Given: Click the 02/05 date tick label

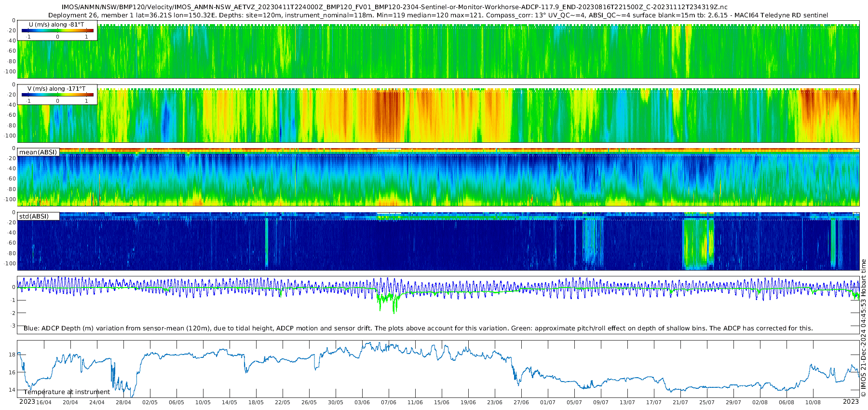Looking at the screenshot, I should pyautogui.click(x=150, y=402).
